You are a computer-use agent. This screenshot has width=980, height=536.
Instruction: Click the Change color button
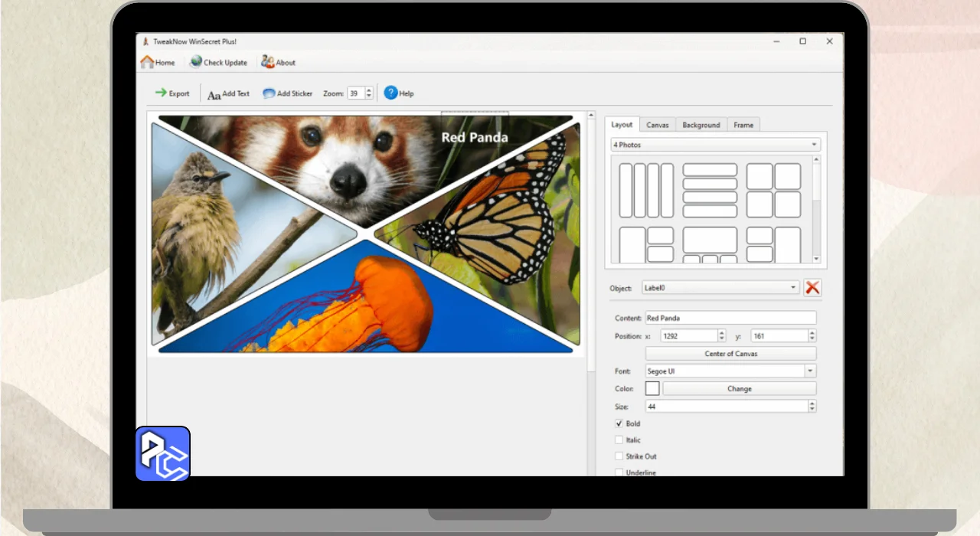coord(740,389)
